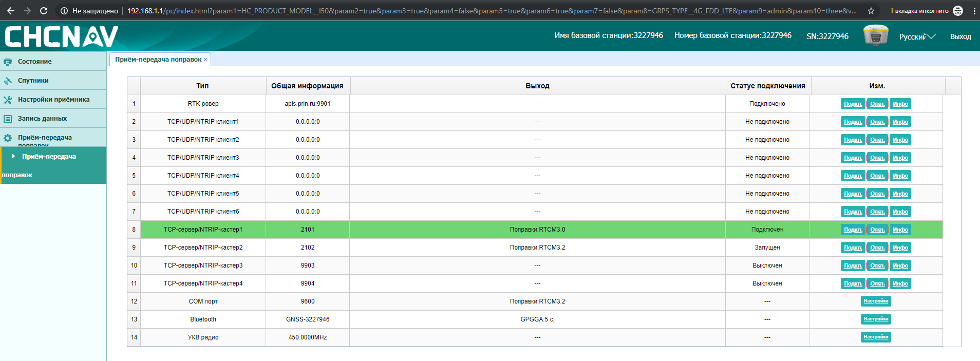
Task: Click the browser Forward arrow
Action: (x=27, y=11)
